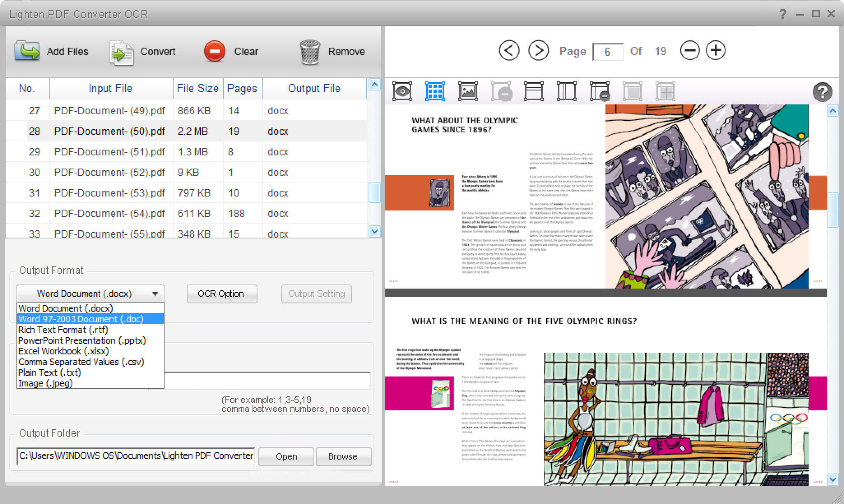Select row PDF-Document- (49).pdf
This screenshot has width=844, height=504.
point(186,111)
